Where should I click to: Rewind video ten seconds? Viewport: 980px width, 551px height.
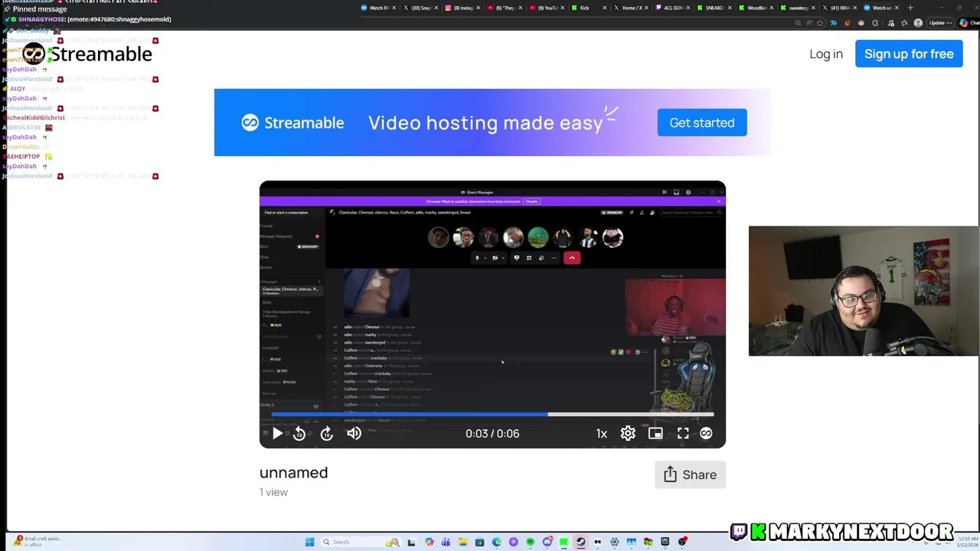[299, 434]
